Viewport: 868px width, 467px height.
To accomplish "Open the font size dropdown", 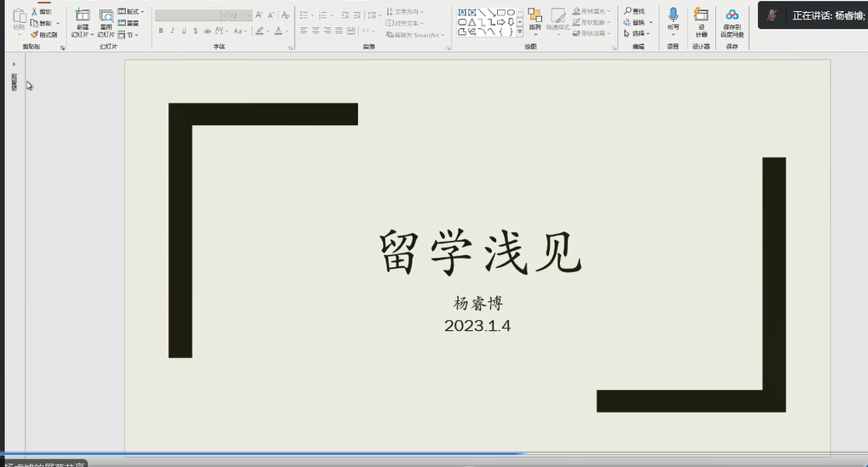I will pos(248,15).
